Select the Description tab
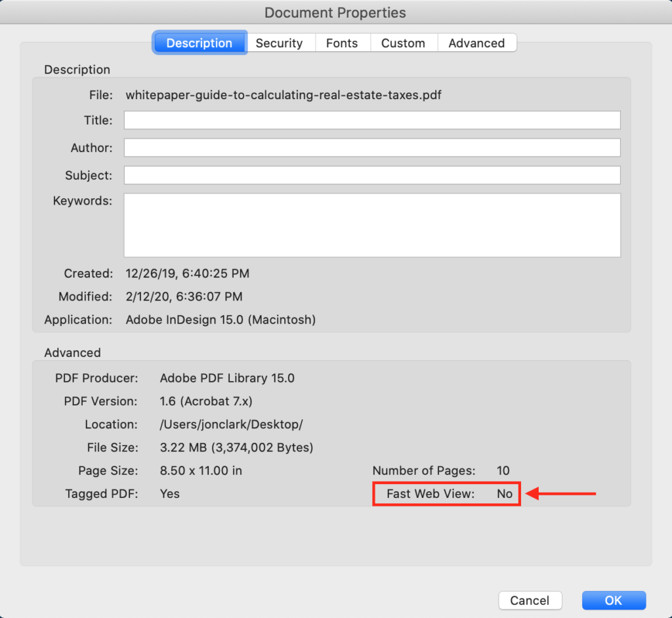 199,43
